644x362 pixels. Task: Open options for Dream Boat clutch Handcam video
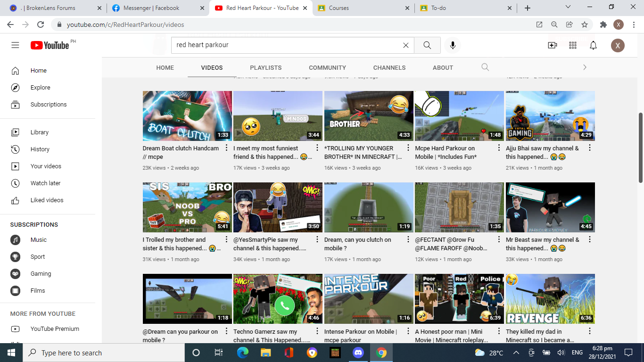(226, 148)
